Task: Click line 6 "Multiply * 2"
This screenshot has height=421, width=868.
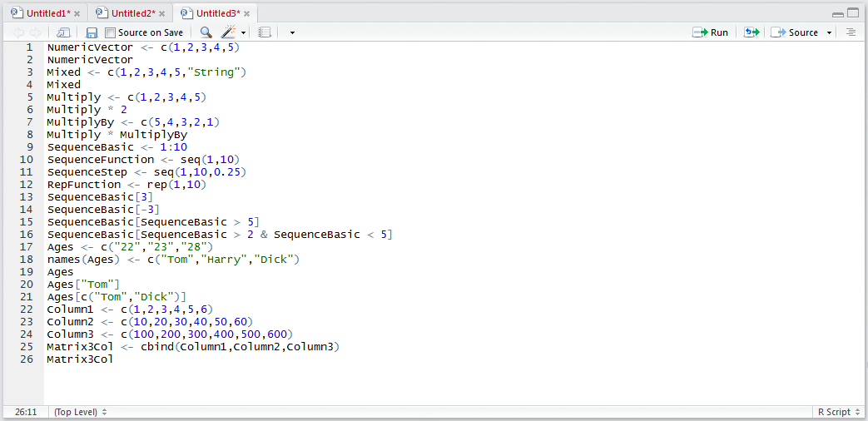Action: coord(87,110)
